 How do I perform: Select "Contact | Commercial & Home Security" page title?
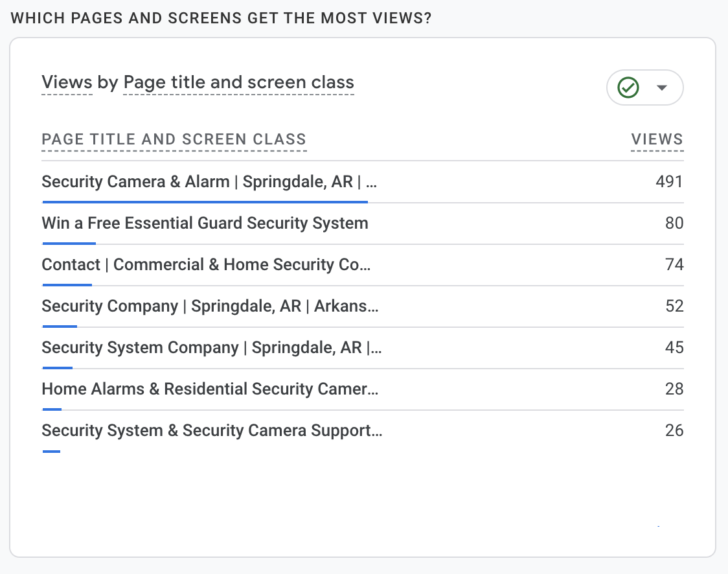click(x=206, y=264)
